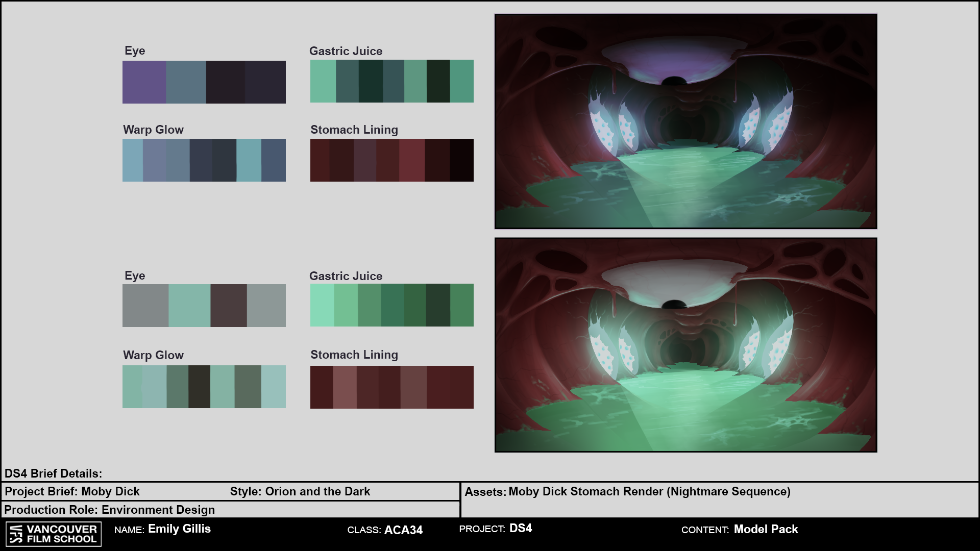This screenshot has height=551, width=980.
Task: Select the purple swatch in top Eye palette
Action: (x=144, y=82)
